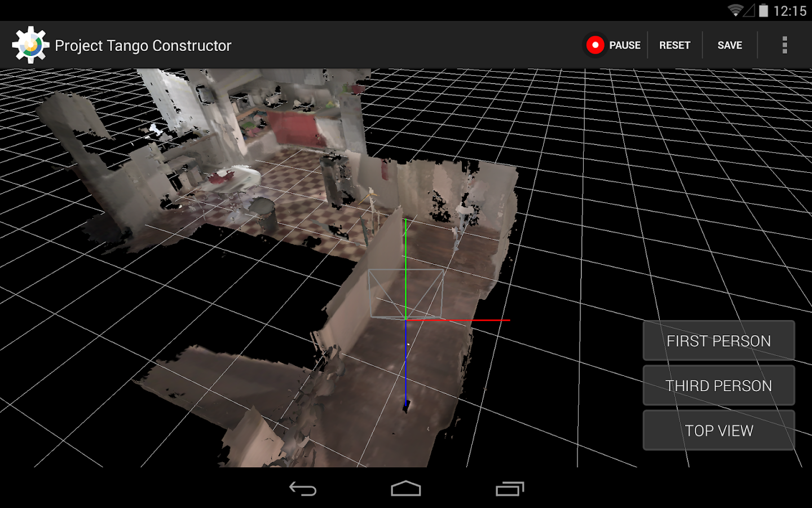Open the three-dot overflow menu
The width and height of the screenshot is (812, 508).
[784, 45]
